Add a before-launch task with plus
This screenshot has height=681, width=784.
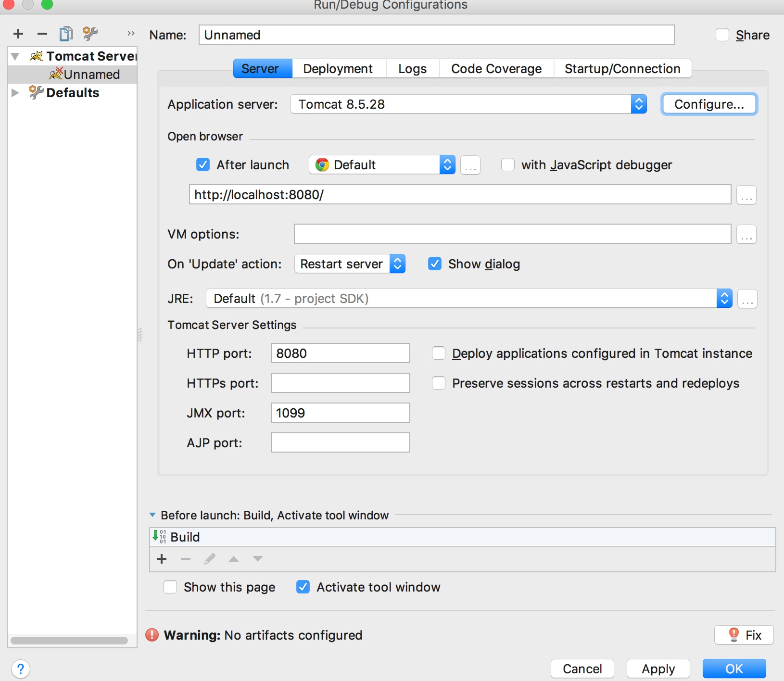pos(162,559)
